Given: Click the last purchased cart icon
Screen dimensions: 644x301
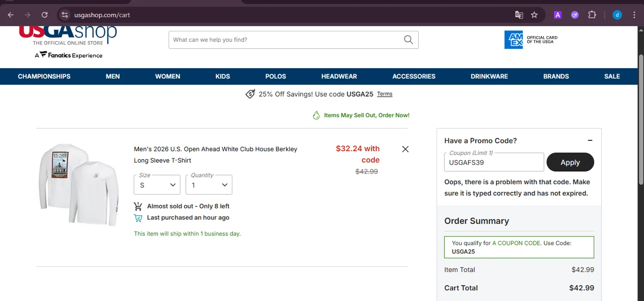Looking at the screenshot, I should pos(138,218).
